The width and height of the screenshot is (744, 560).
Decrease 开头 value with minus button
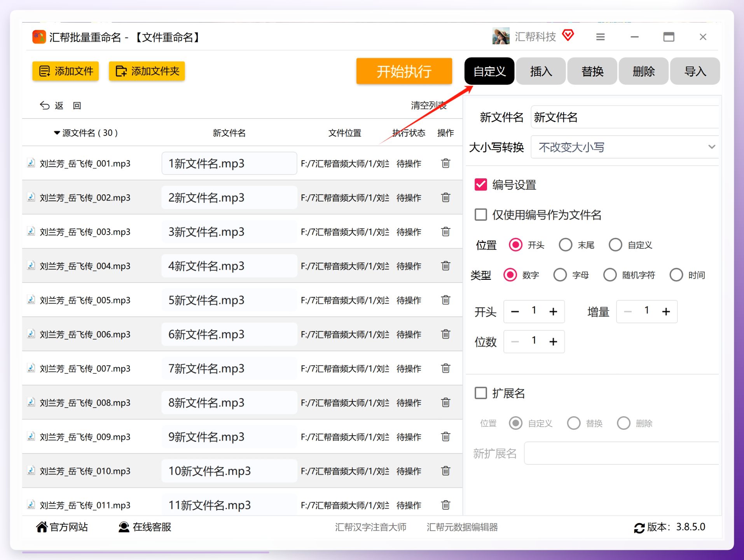pos(515,311)
